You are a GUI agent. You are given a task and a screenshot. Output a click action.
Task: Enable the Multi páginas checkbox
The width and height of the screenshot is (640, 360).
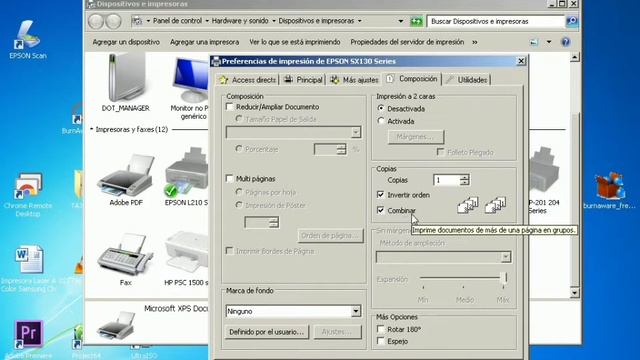point(229,179)
